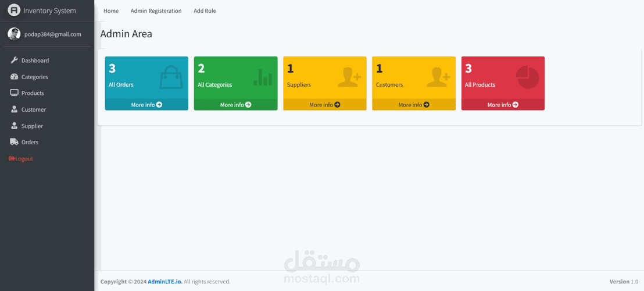Open More info on Customers card

[414, 105]
